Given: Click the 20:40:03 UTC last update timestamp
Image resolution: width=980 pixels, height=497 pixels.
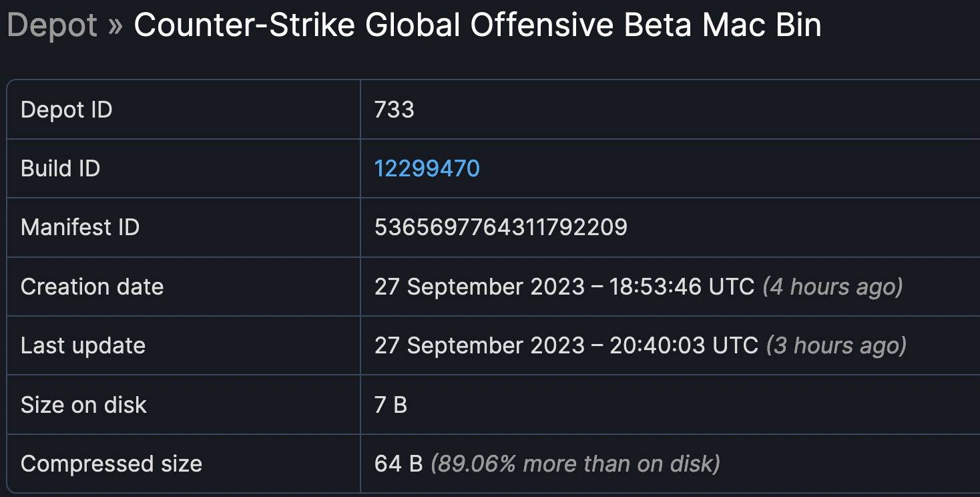Looking at the screenshot, I should [684, 345].
